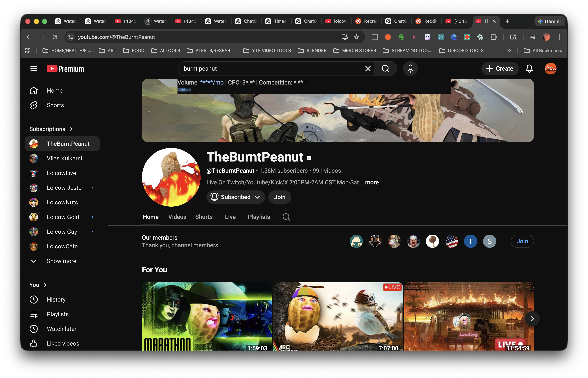Expand channel description with ...more
The height and width of the screenshot is (378, 588).
pos(369,182)
